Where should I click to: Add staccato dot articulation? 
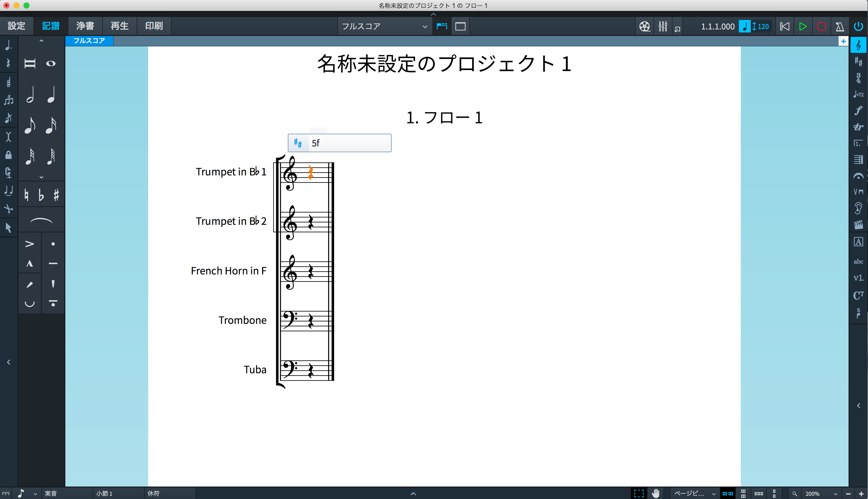coord(53,244)
